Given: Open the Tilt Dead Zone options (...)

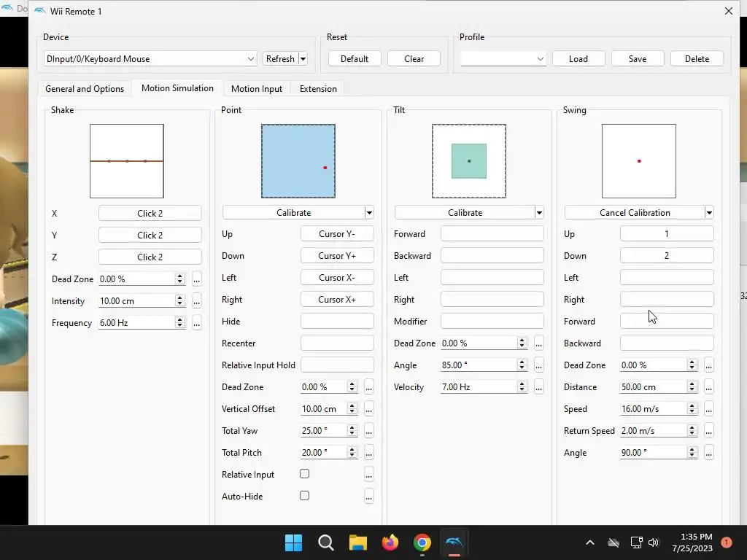Looking at the screenshot, I should pos(539,343).
